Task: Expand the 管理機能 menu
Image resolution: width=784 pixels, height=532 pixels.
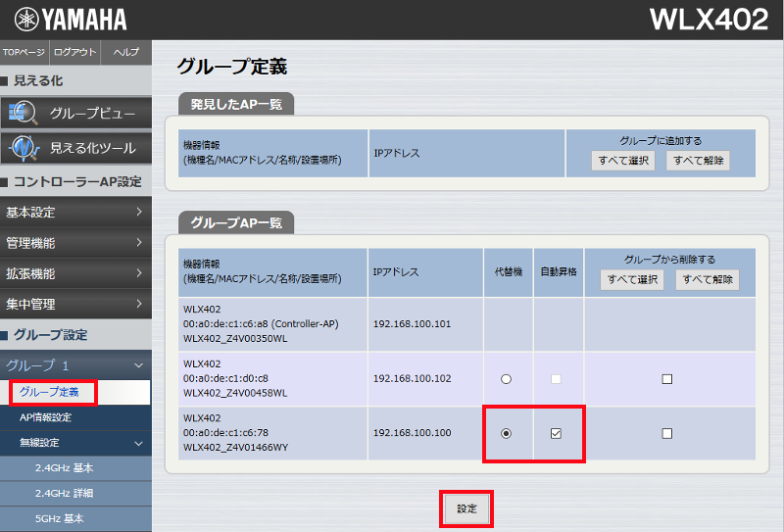Action: tap(75, 243)
